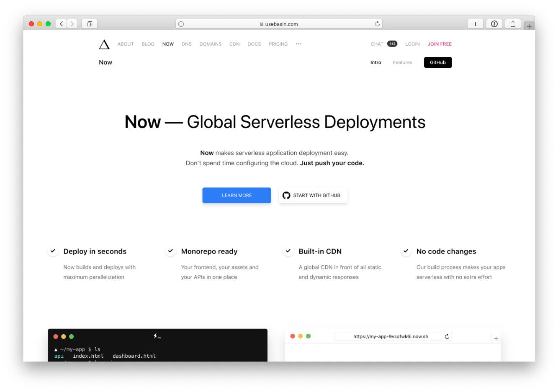The height and width of the screenshot is (392, 558).
Task: Go forward with Safari's forward arrow
Action: [x=72, y=24]
